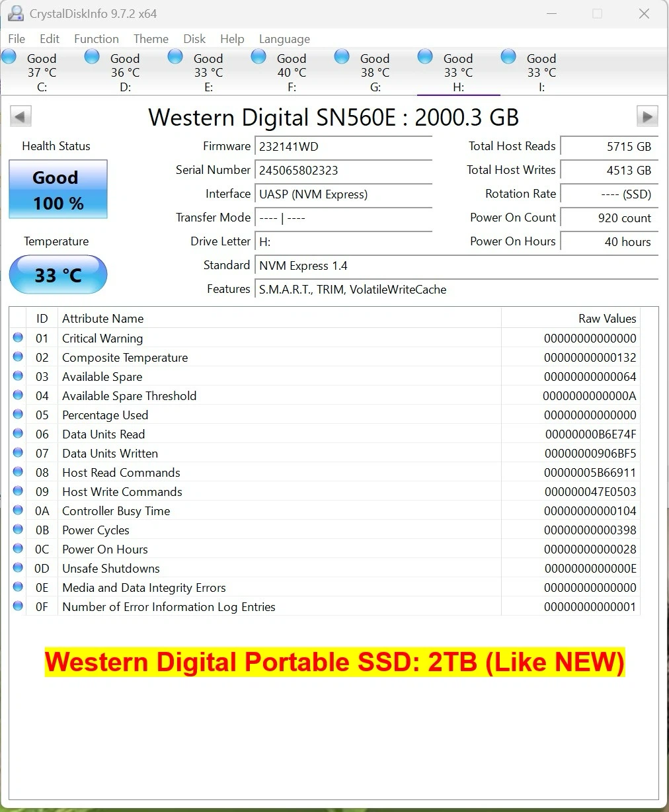The image size is (669, 812).
Task: Click Total Host Reads value 5715 GB
Action: point(610,146)
